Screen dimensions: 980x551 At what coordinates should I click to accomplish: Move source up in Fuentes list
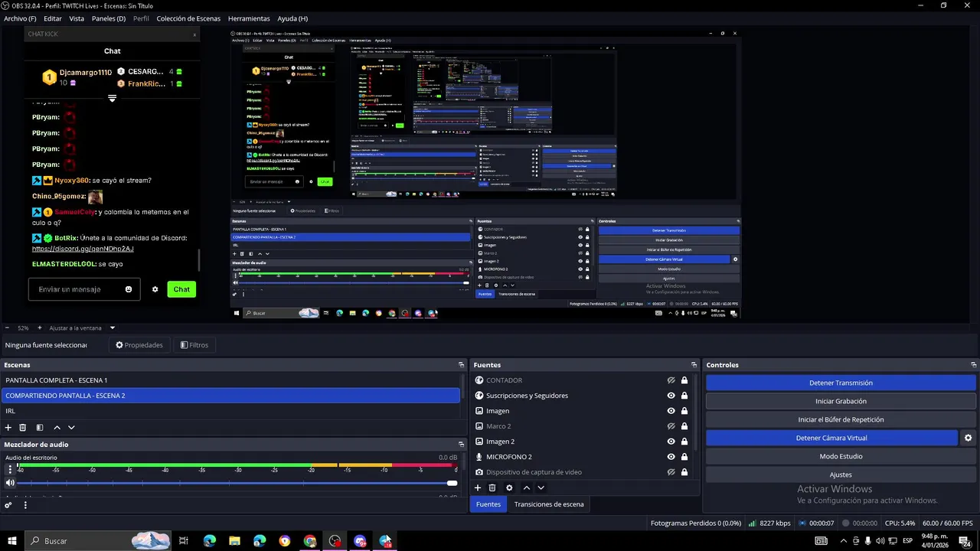526,487
